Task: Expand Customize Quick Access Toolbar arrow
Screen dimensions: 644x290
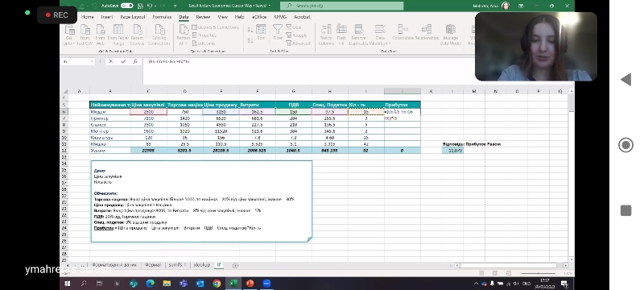Action: pos(175,6)
